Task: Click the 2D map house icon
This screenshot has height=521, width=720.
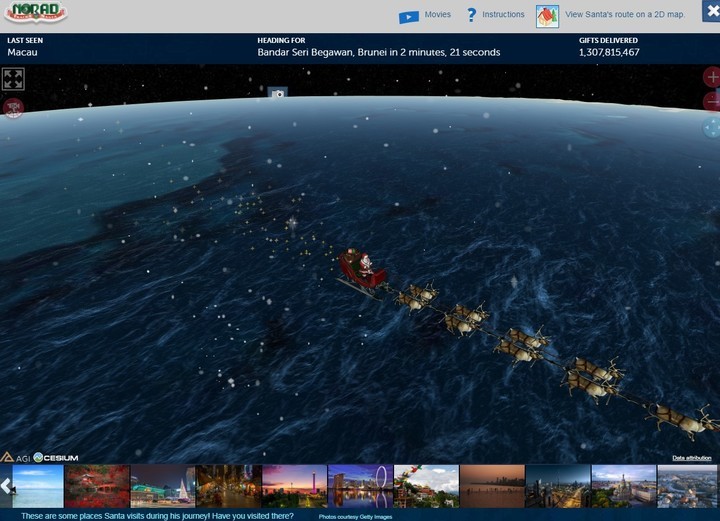Action: click(x=547, y=16)
